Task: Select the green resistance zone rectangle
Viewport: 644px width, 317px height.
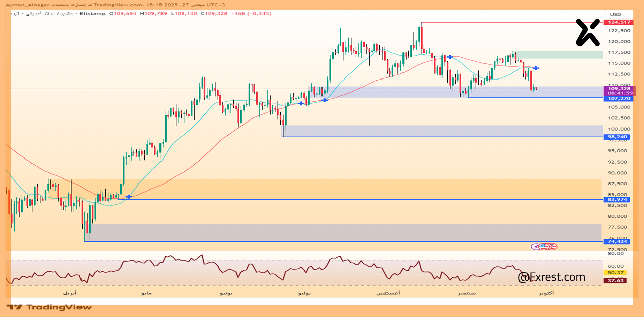Action: pyautogui.click(x=558, y=54)
